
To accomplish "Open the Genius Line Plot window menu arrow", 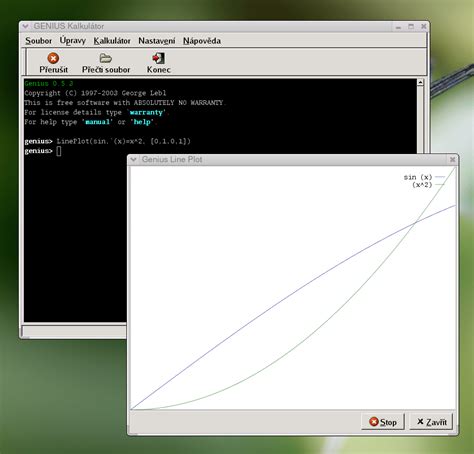I will 133,159.
